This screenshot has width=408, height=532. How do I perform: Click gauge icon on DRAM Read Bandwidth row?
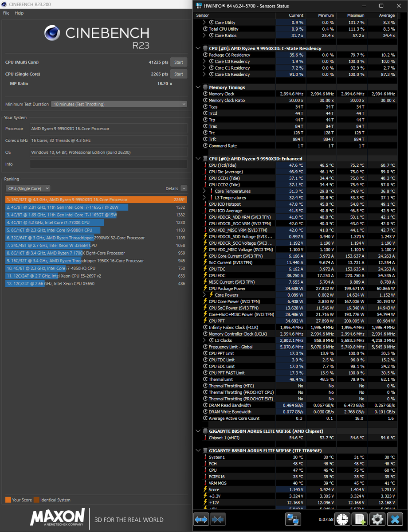(205, 405)
